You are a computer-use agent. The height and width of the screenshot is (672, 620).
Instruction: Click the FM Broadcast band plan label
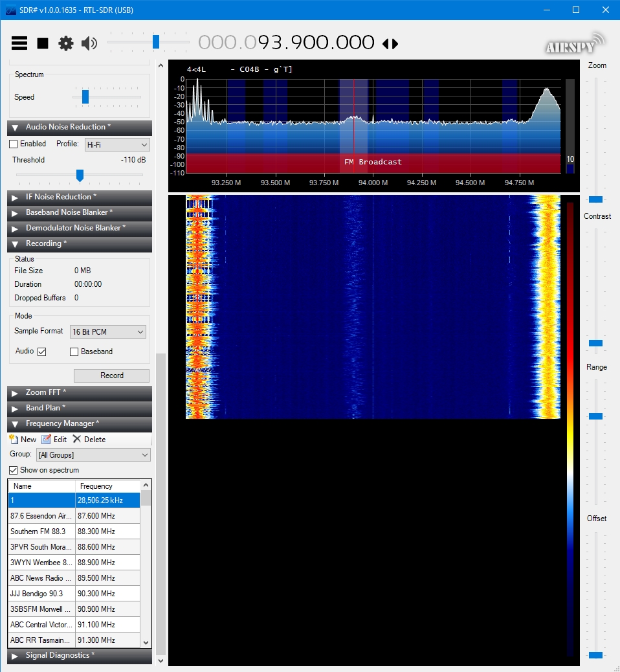coord(373,162)
